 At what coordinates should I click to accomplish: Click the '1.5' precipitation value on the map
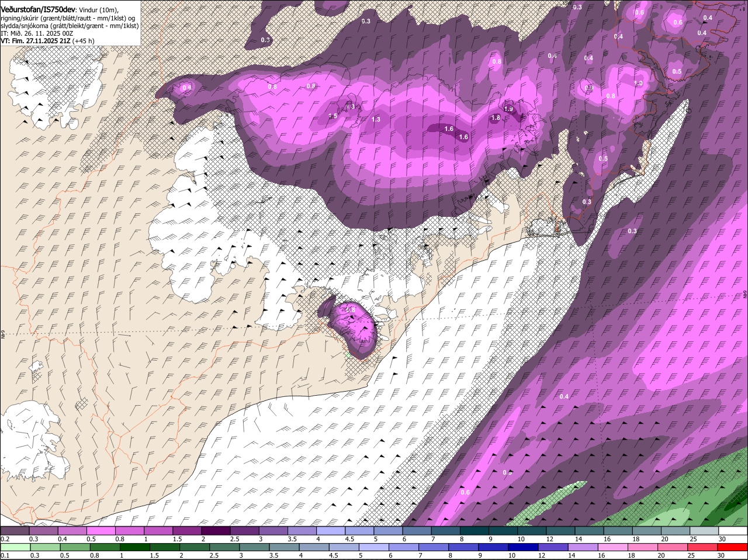(333, 116)
